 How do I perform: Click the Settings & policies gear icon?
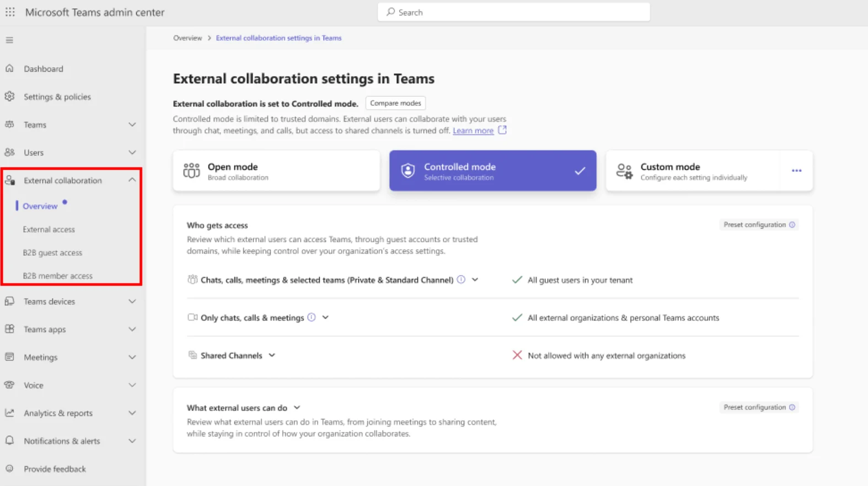click(9, 96)
